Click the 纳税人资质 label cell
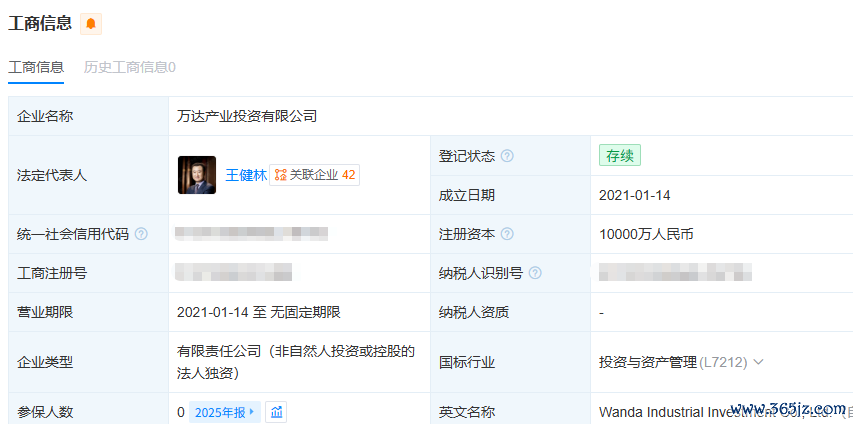This screenshot has height=424, width=853. pyautogui.click(x=510, y=312)
